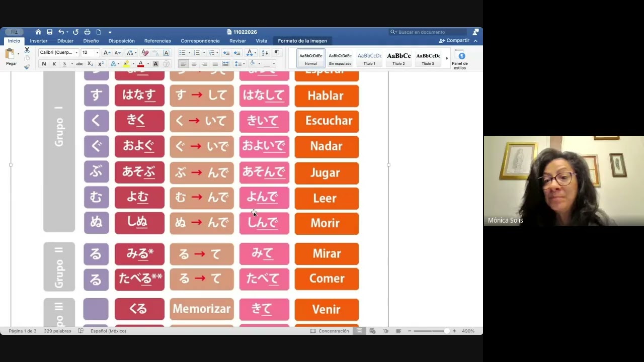The image size is (644, 362).
Task: Decrease the paragraph indent
Action: 226,52
